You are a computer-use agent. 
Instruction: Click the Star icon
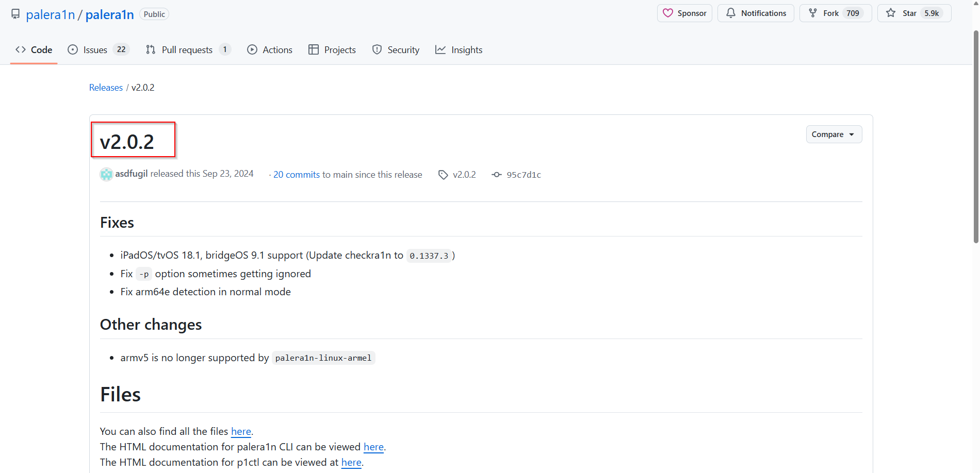(891, 13)
